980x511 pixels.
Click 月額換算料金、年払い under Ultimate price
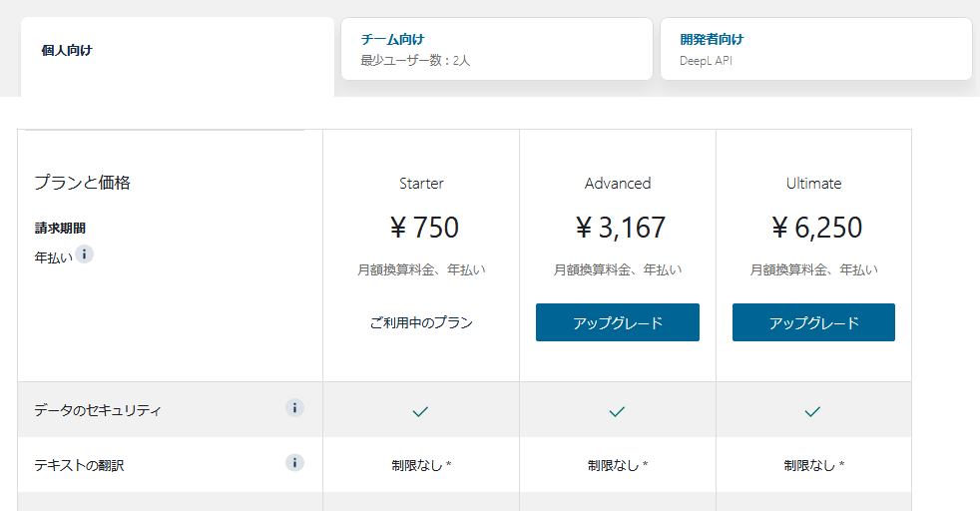click(813, 269)
